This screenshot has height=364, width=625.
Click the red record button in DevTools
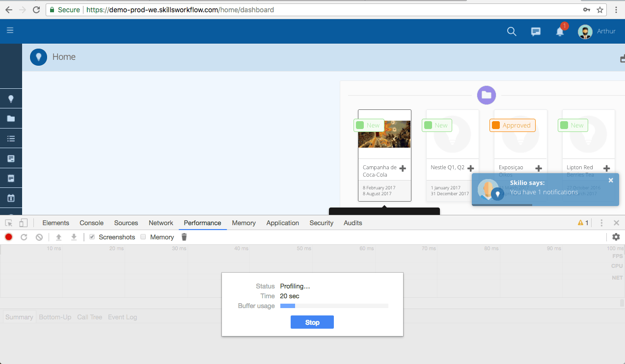(9, 237)
